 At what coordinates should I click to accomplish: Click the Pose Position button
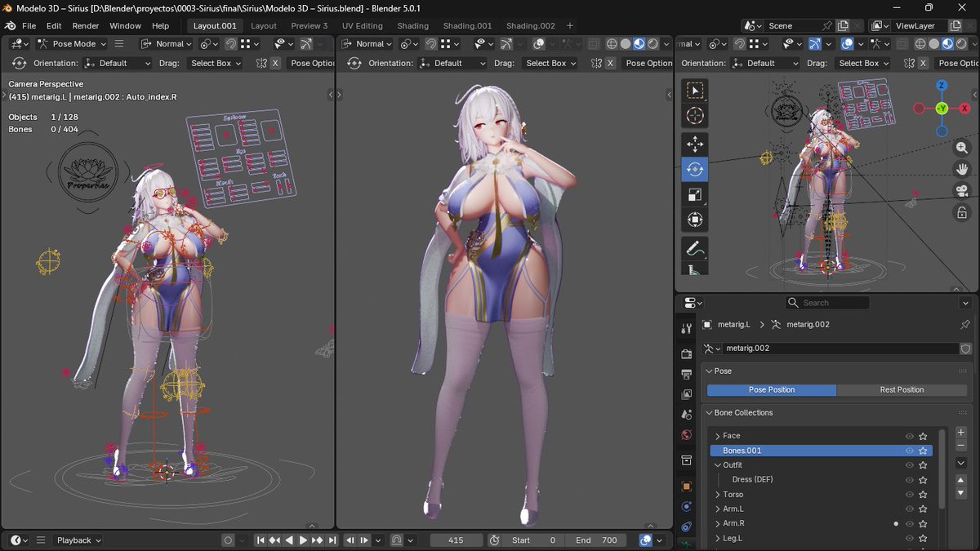click(x=772, y=389)
